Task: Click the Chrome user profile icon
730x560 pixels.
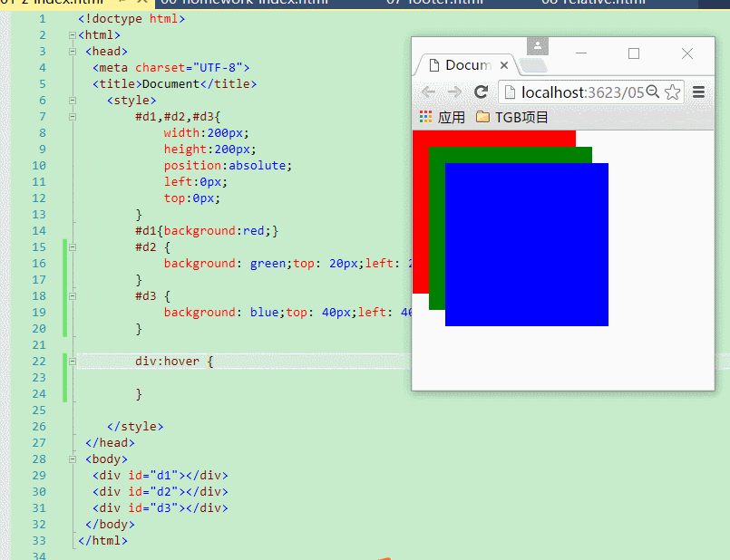Action: coord(538,46)
